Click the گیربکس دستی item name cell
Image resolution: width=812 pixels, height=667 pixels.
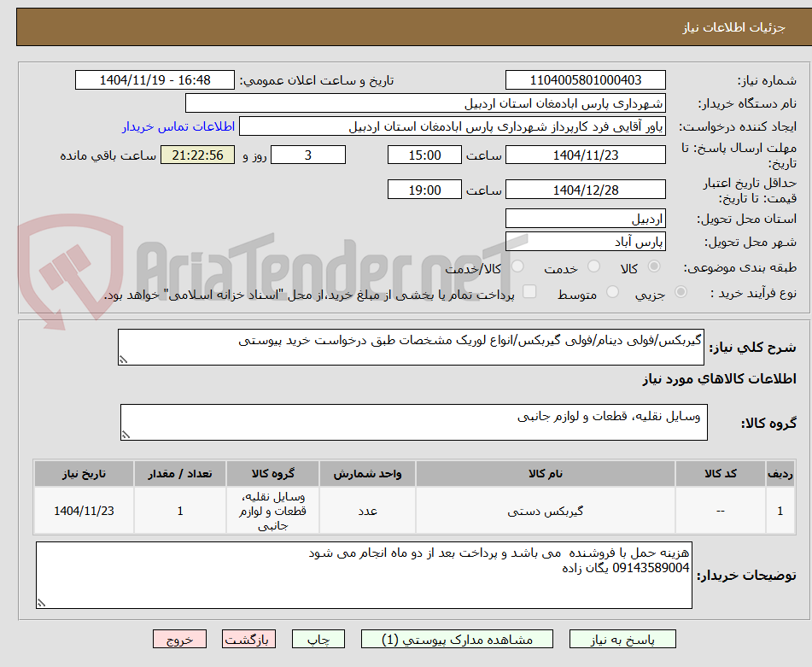546,511
